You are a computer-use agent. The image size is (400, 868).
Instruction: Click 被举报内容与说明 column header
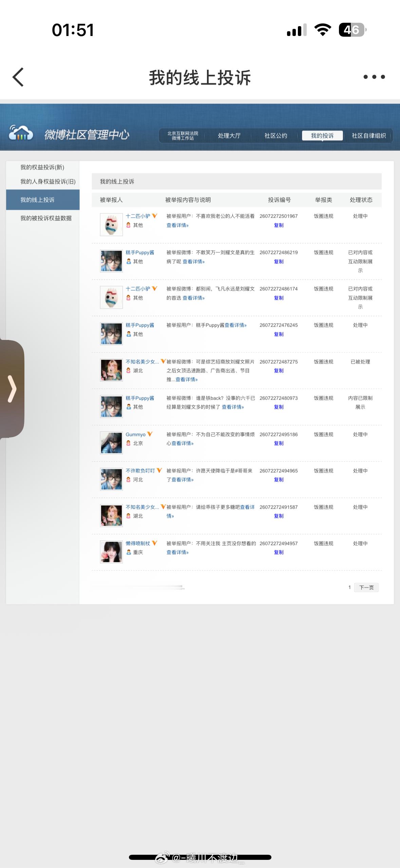pos(188,200)
